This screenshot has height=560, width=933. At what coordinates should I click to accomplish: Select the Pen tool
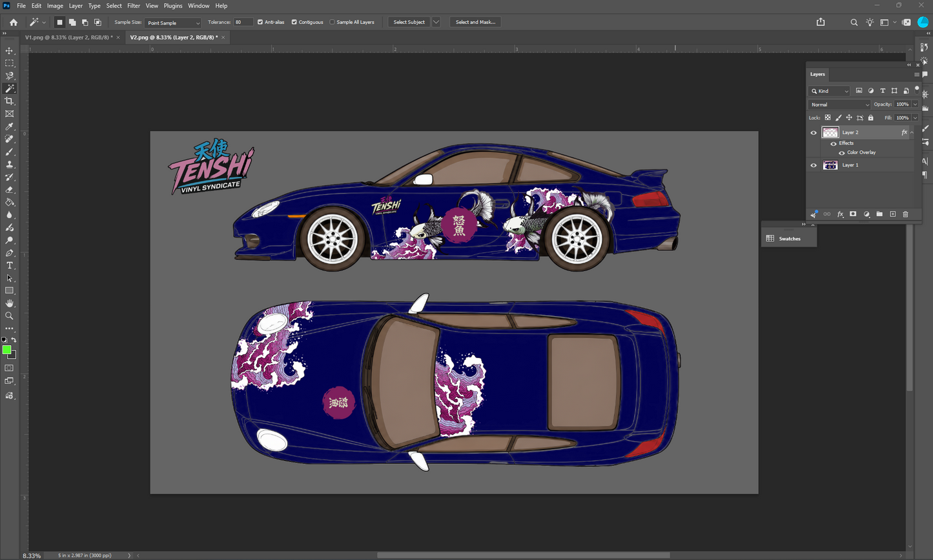[x=9, y=253]
